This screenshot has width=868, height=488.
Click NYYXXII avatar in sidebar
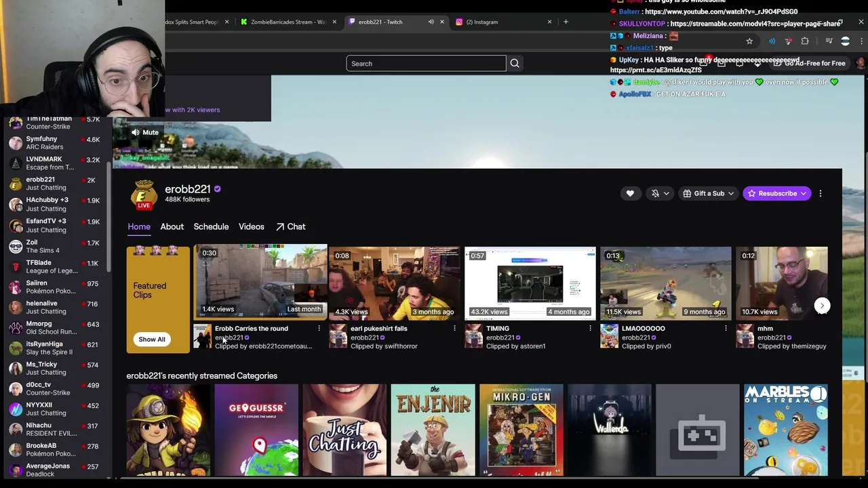[x=16, y=409]
